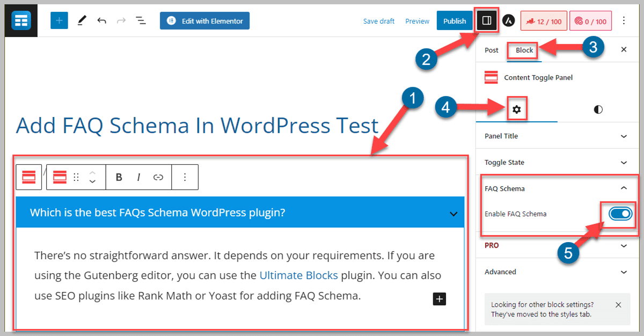Switch to the Post tab
This screenshot has width=644, height=336.
[x=491, y=50]
